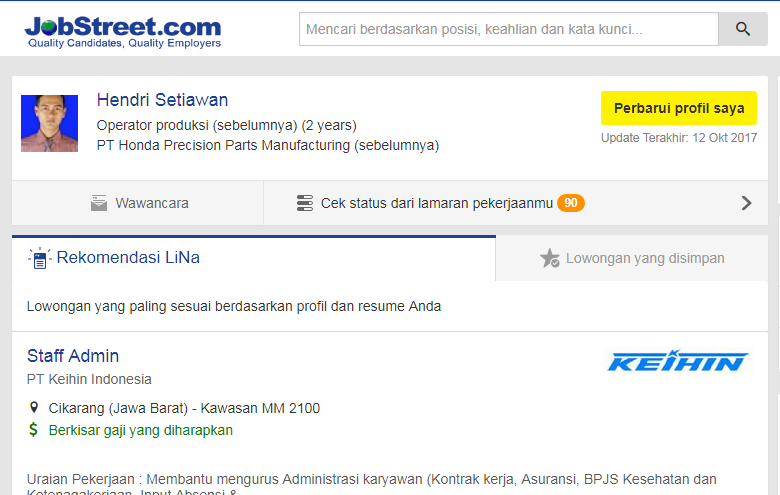Focus the job search input field
This screenshot has width=780, height=495.
[509, 29]
